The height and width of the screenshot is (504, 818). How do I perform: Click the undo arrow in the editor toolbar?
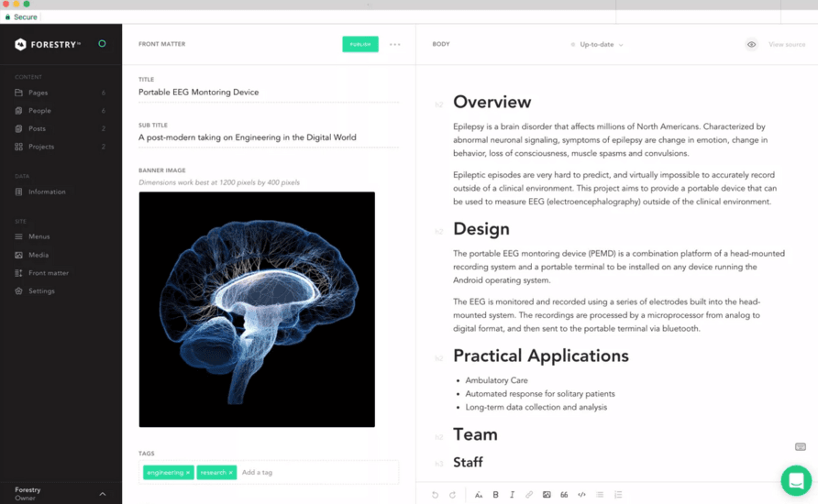tap(435, 495)
